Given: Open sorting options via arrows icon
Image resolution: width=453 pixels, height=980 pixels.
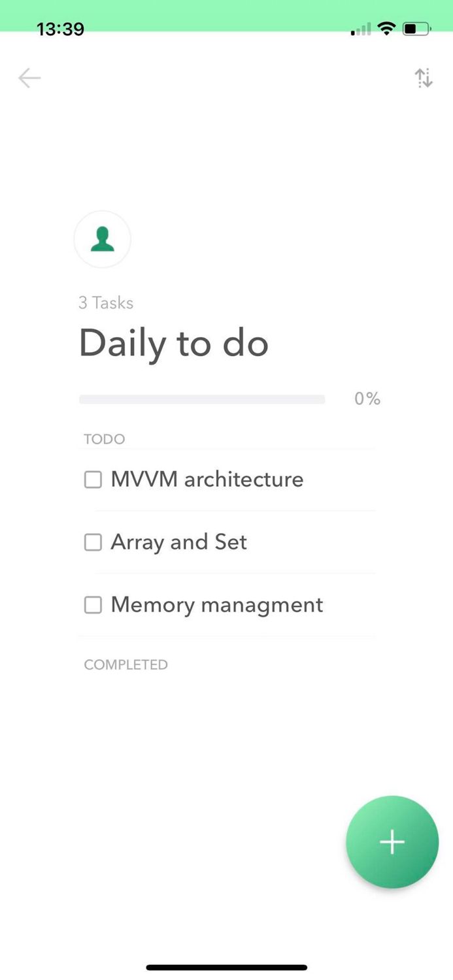Looking at the screenshot, I should tap(423, 78).
